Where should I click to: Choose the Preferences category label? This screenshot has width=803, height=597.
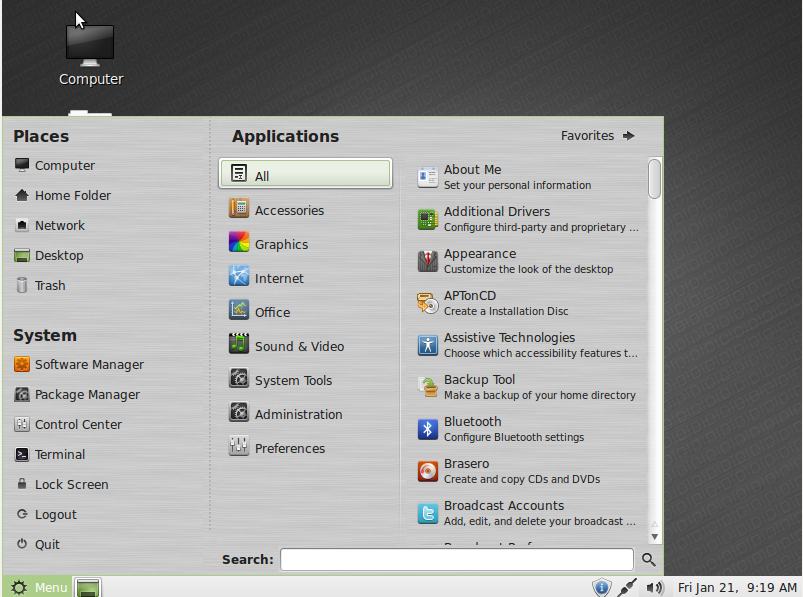point(290,449)
